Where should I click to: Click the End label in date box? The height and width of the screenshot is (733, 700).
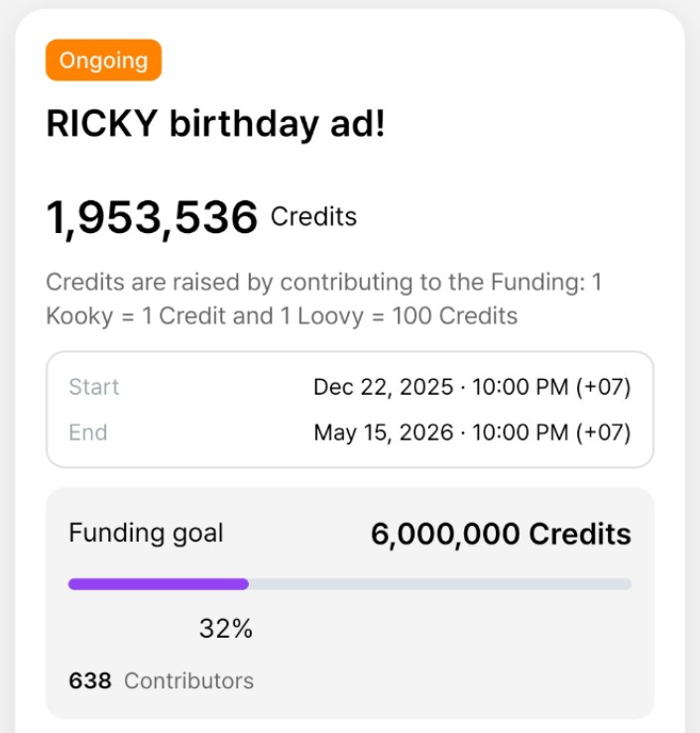[88, 432]
